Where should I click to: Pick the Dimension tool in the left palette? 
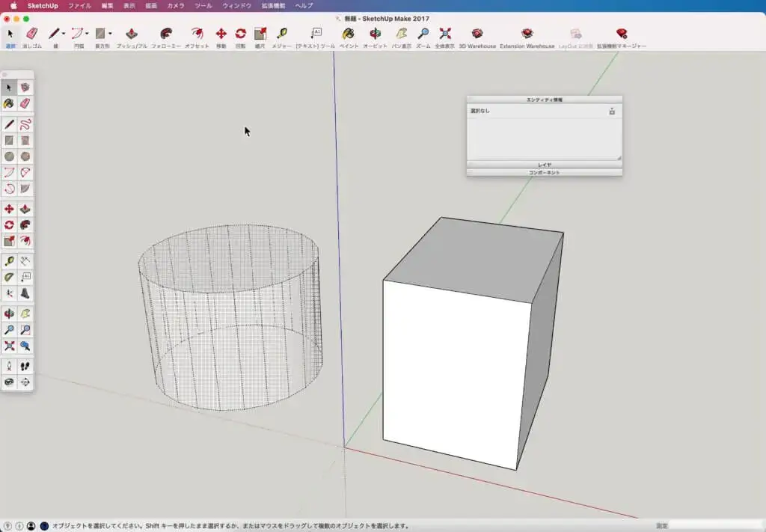[x=25, y=261]
